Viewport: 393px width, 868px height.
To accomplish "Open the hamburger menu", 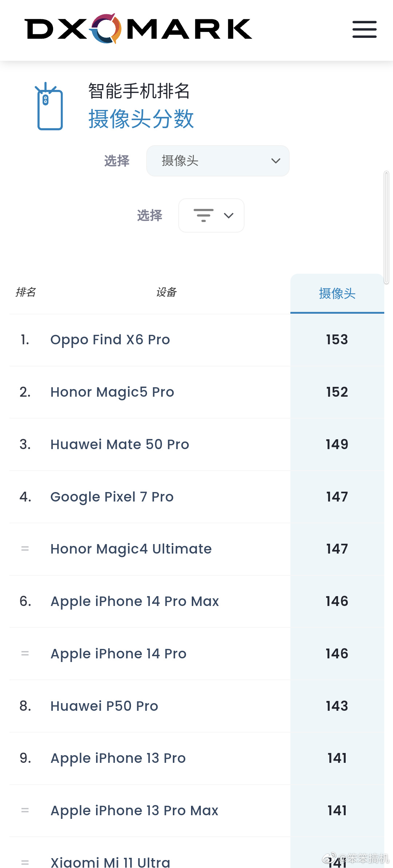I will (364, 29).
